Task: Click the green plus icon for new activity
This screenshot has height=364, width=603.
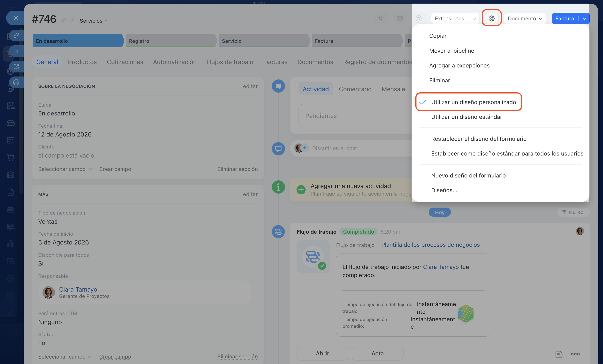Action: (x=301, y=189)
